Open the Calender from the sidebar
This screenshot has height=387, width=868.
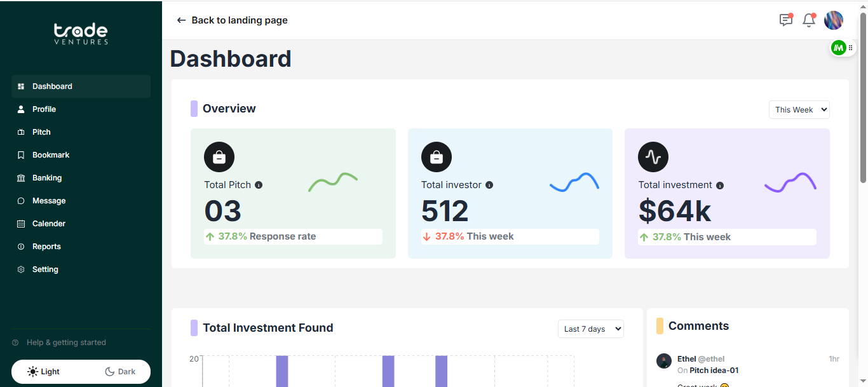[x=49, y=223]
